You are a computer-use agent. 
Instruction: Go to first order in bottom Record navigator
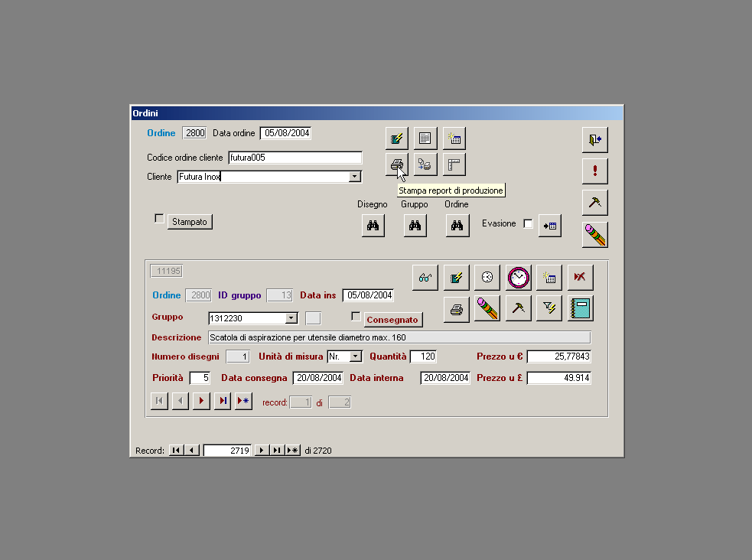tap(177, 450)
